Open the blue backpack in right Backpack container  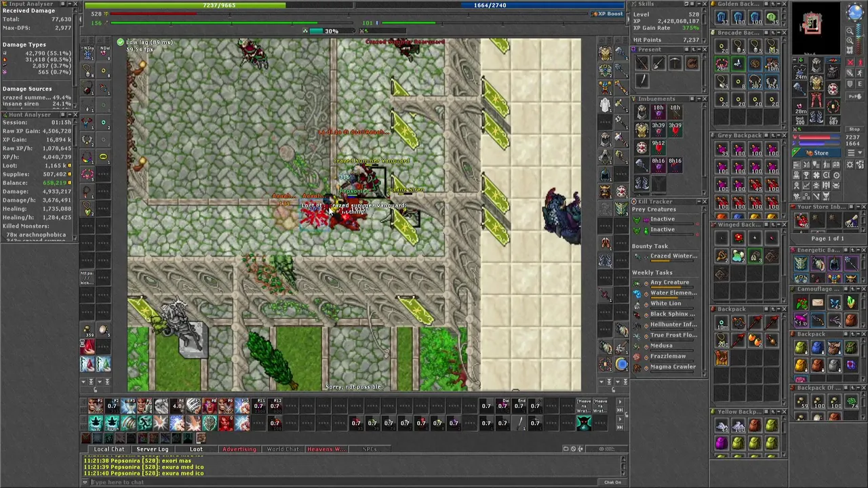[817, 347]
